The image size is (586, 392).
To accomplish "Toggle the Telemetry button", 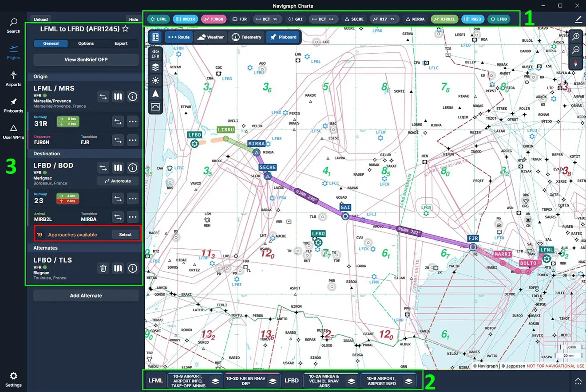I will (246, 37).
